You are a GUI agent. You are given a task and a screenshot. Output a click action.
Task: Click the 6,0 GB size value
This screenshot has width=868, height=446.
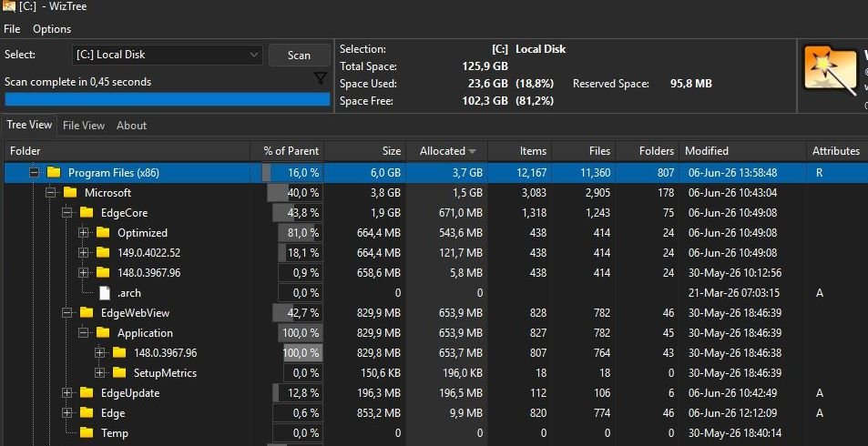pos(385,173)
